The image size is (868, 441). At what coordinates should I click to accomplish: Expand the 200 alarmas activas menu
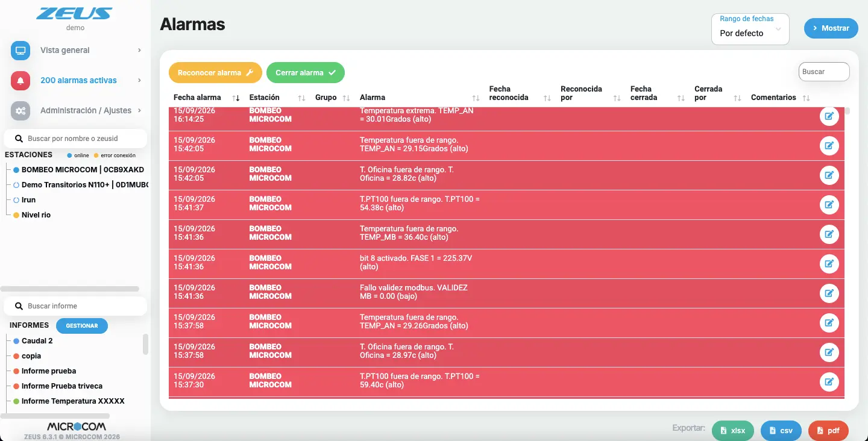(139, 80)
